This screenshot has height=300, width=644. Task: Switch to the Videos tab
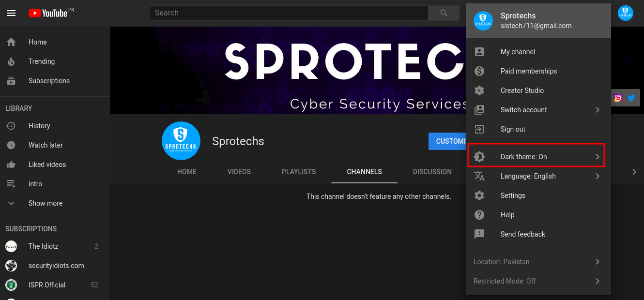(x=239, y=172)
